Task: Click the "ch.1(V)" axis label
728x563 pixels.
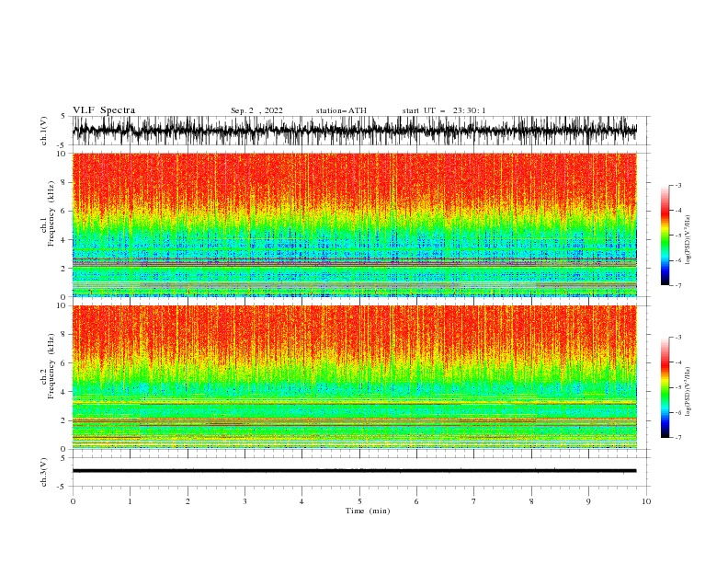Action: pyautogui.click(x=44, y=131)
